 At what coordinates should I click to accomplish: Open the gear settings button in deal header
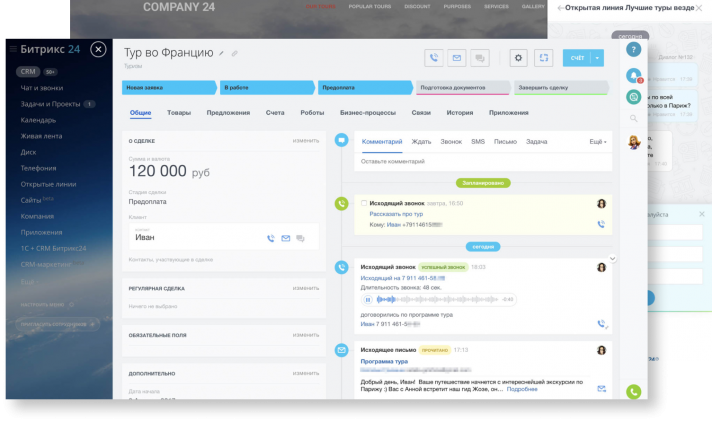tap(518, 58)
